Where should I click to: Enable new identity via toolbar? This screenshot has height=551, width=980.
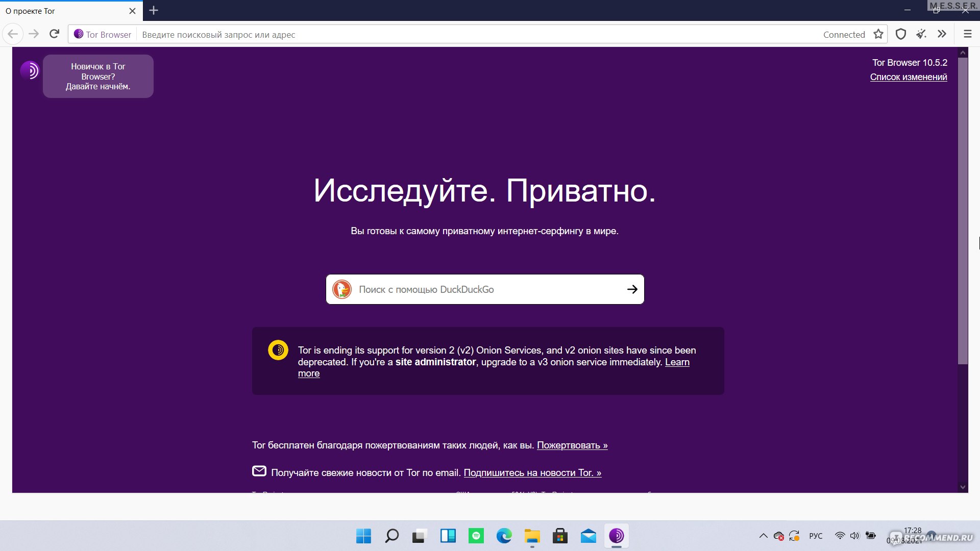[x=921, y=34]
